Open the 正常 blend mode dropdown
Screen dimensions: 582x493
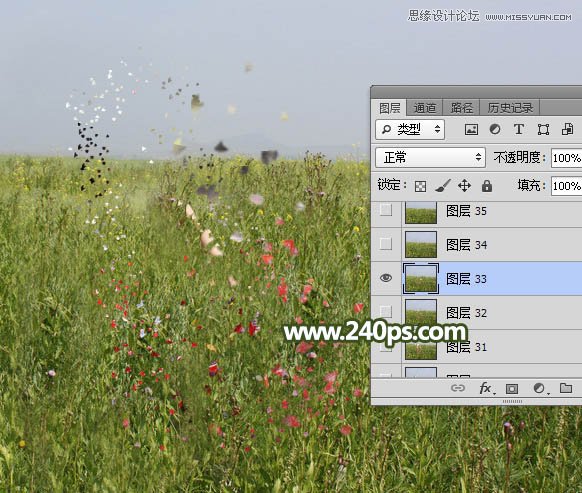pyautogui.click(x=431, y=157)
